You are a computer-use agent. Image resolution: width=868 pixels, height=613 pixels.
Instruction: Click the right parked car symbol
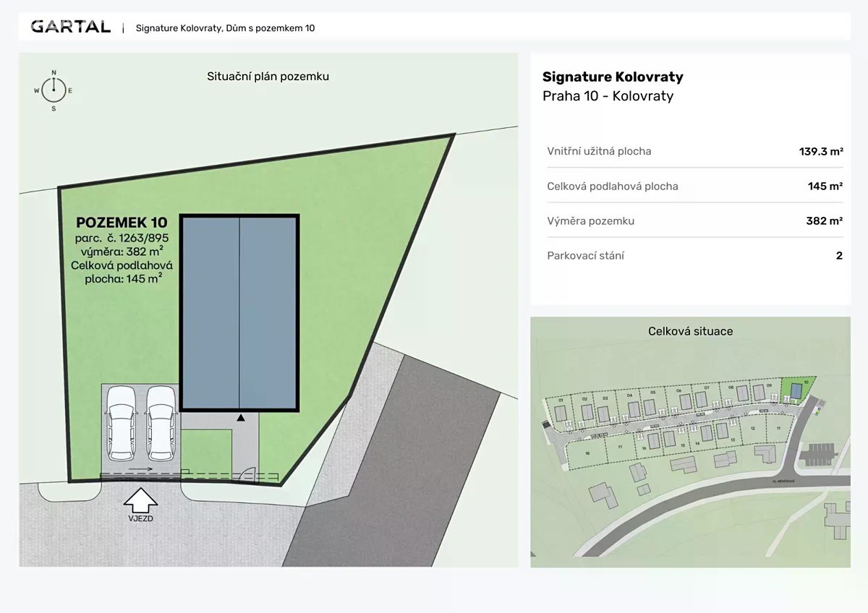tap(161, 423)
